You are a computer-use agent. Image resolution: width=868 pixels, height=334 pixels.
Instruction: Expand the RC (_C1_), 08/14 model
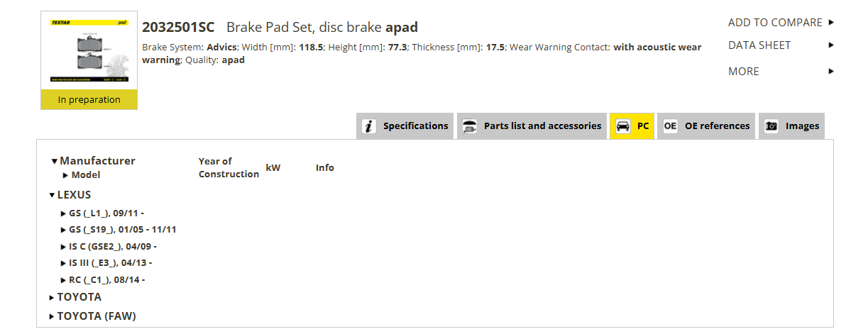[x=64, y=280]
